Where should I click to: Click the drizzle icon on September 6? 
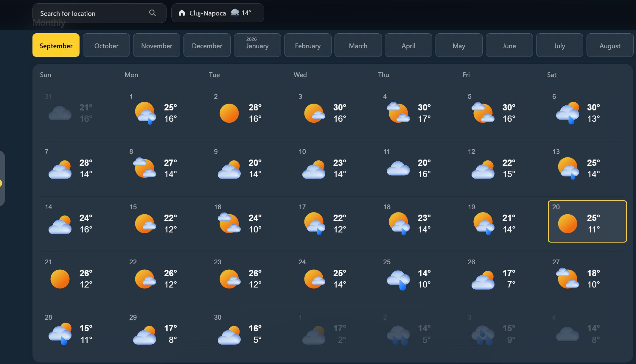click(567, 113)
